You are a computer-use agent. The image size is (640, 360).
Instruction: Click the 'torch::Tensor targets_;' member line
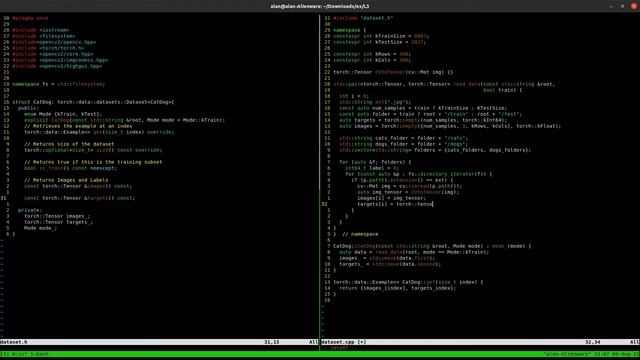(58, 222)
